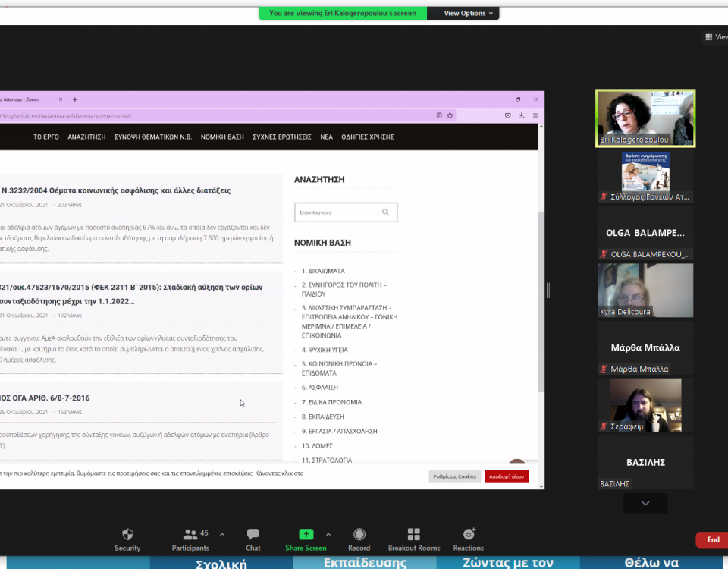Open category 10. ΔΟΜΕΣ
This screenshot has height=569, width=728.
317,446
